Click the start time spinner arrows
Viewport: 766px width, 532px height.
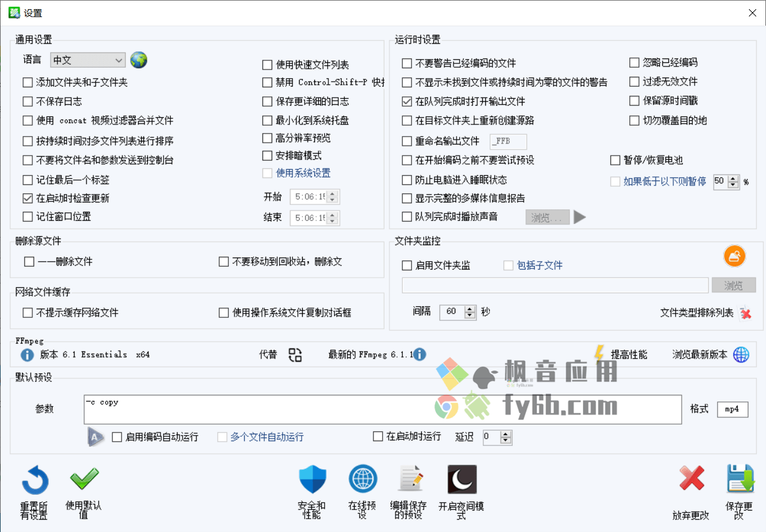pyautogui.click(x=332, y=196)
